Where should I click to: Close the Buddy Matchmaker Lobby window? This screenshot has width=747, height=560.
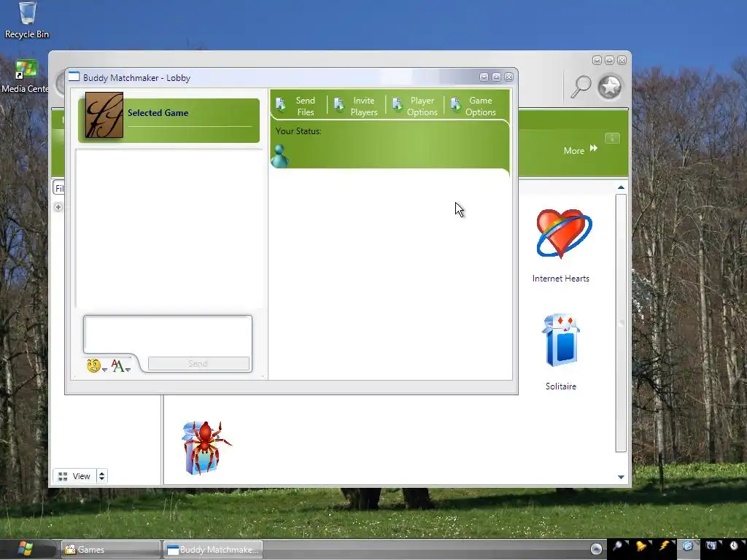[x=508, y=77]
